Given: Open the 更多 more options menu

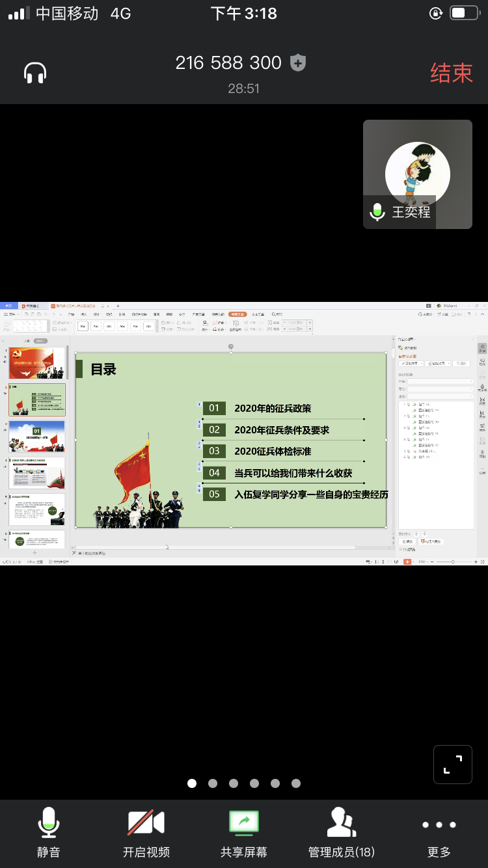Looking at the screenshot, I should (439, 832).
